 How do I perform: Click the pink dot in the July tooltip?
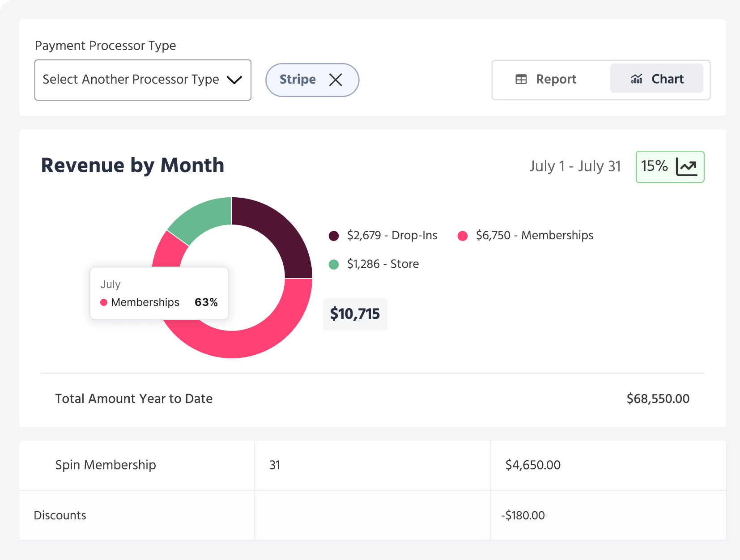pos(104,302)
